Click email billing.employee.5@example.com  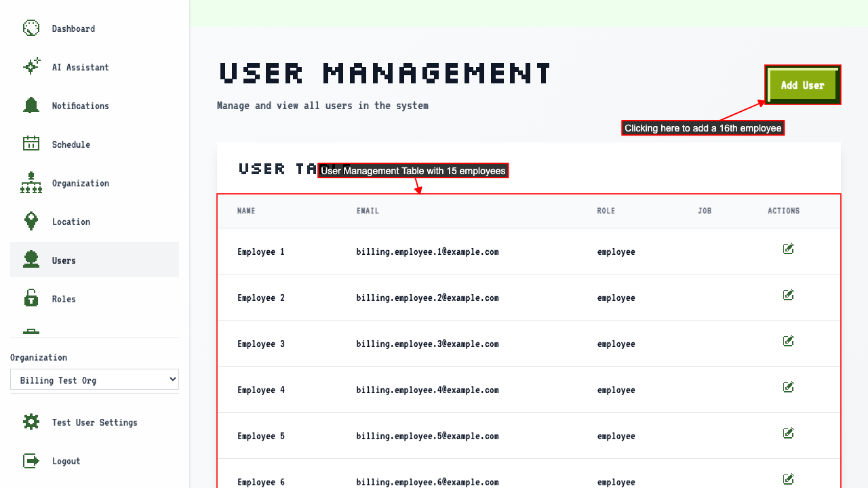point(428,436)
